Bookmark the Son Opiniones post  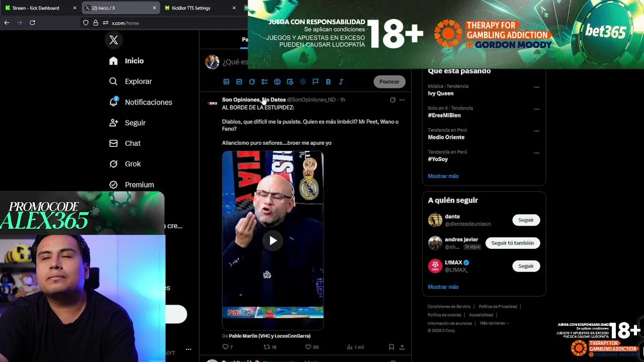[x=391, y=347]
